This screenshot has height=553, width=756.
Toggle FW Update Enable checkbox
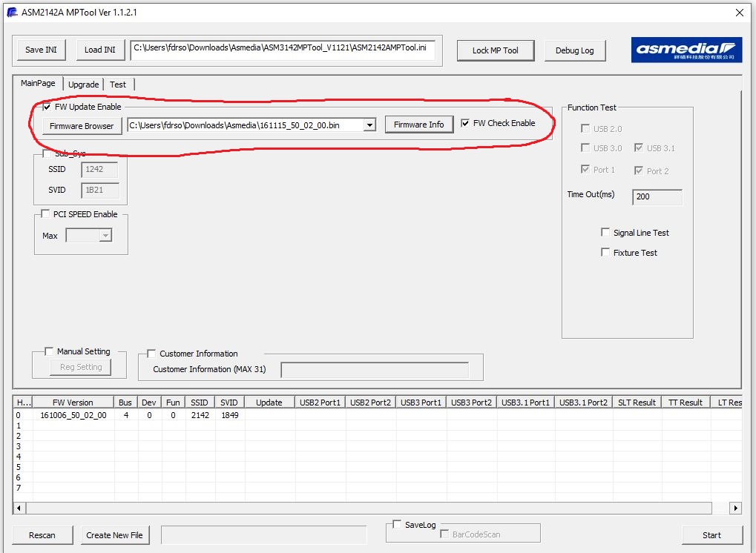tap(47, 107)
